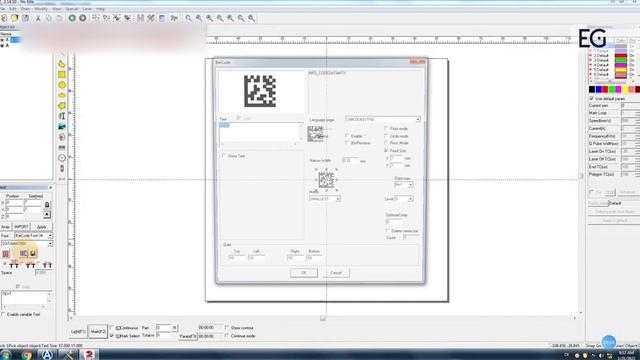Click the Apply button
This screenshot has height=360, width=640.
point(42,227)
